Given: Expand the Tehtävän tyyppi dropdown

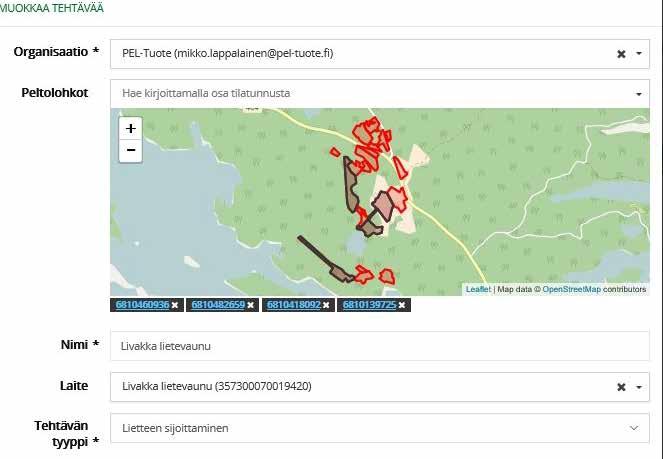Looking at the screenshot, I should (634, 428).
